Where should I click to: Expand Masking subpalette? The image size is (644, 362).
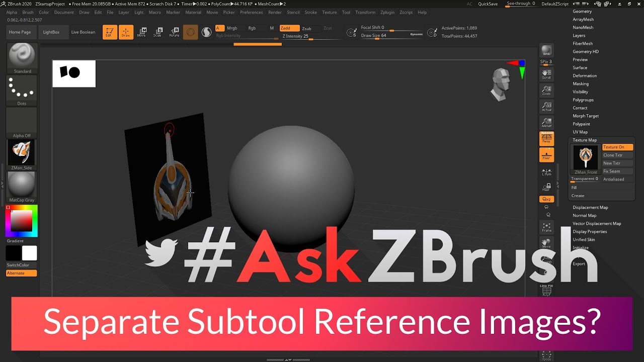(x=581, y=83)
